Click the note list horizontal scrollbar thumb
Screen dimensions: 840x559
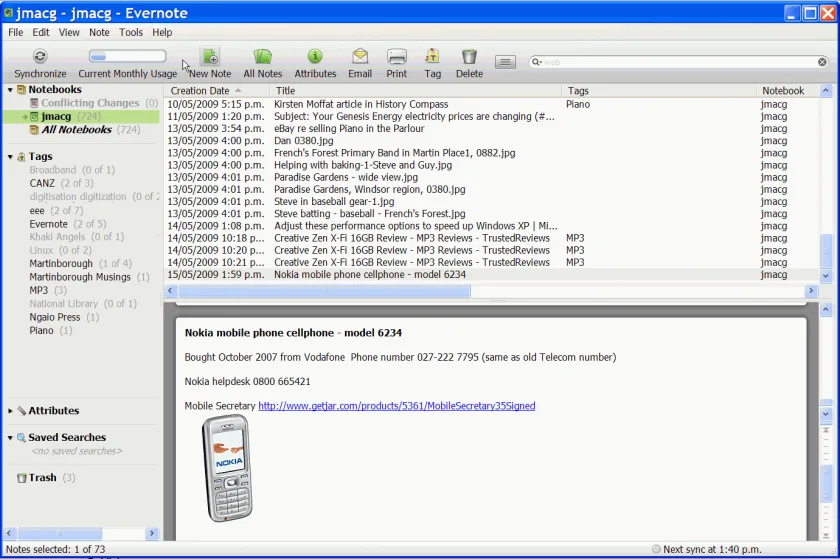[x=324, y=291]
